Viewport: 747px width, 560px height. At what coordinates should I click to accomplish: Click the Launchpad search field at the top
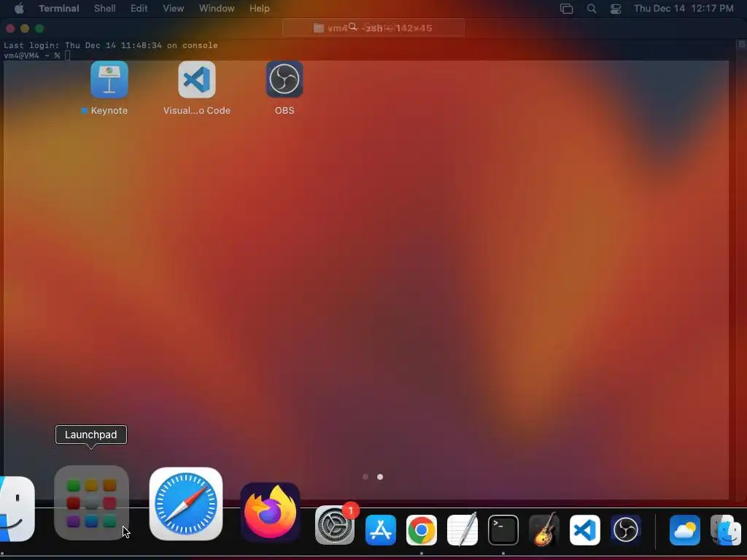coord(373,28)
